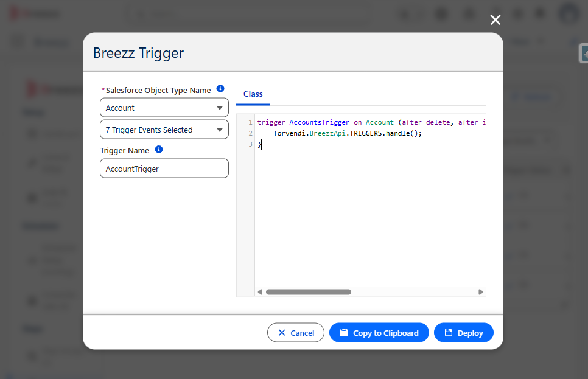Screen dimensions: 588x379
Task: Edit the AccountTrigger name field
Action: click(164, 169)
